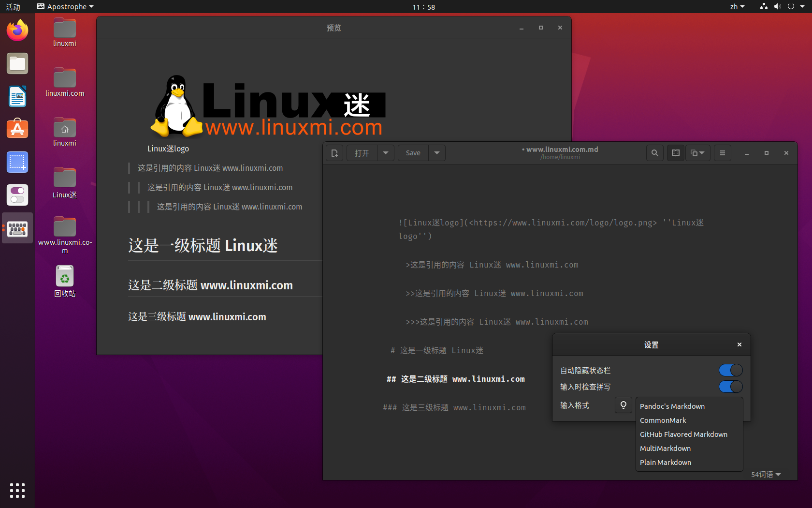Click the clock showing 11:58

(424, 7)
